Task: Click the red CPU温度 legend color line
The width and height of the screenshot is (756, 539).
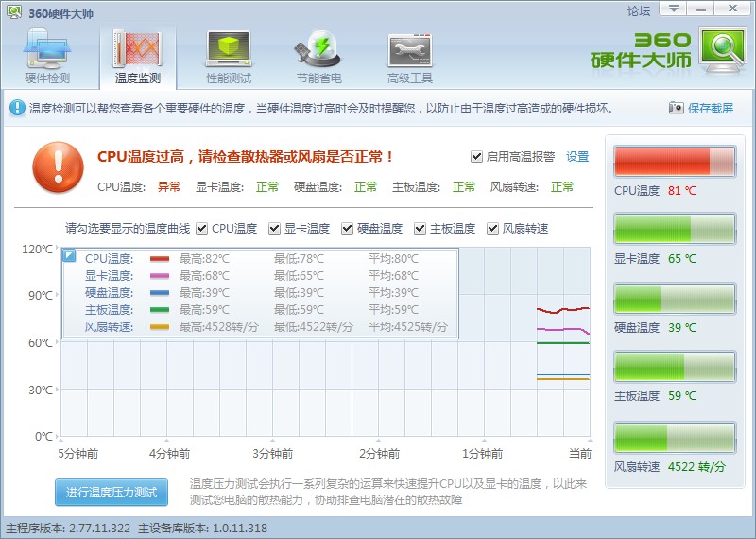Action: (160, 259)
